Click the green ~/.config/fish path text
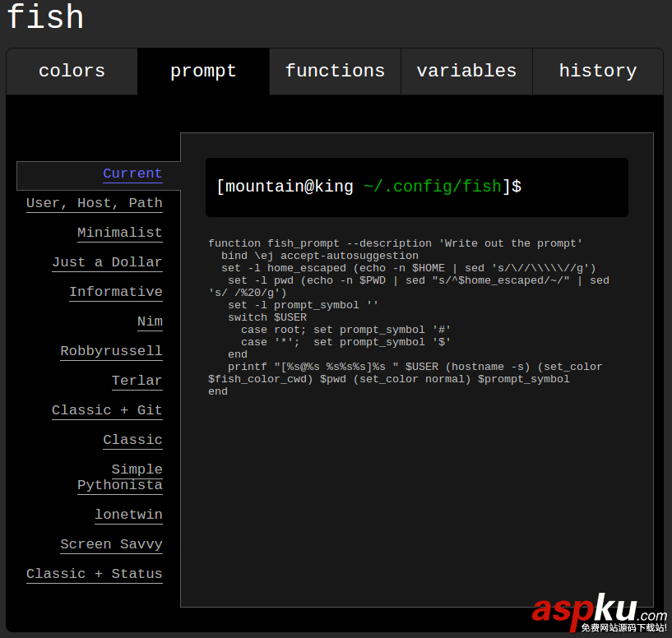672x638 pixels. pyautogui.click(x=433, y=187)
